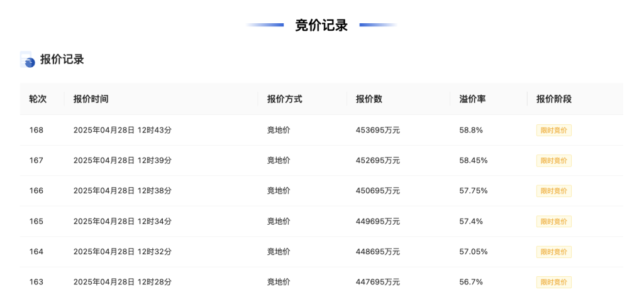Click the 轮次 column header

point(38,99)
